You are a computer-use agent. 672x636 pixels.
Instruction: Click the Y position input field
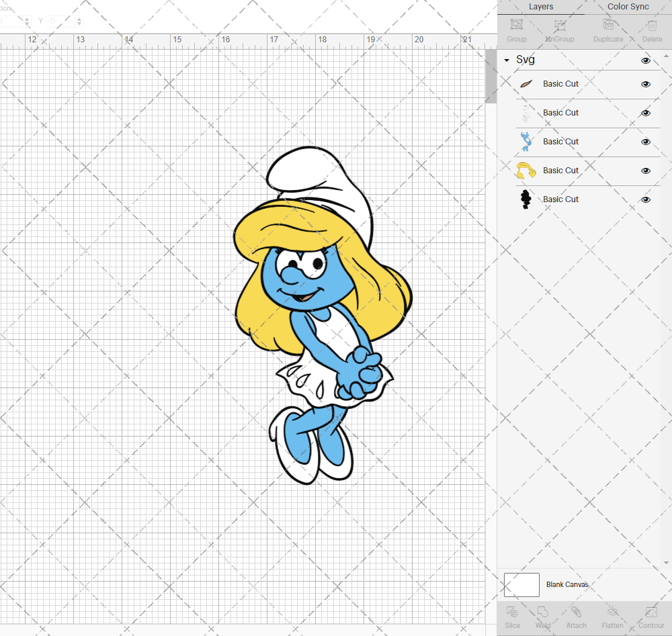(x=61, y=21)
